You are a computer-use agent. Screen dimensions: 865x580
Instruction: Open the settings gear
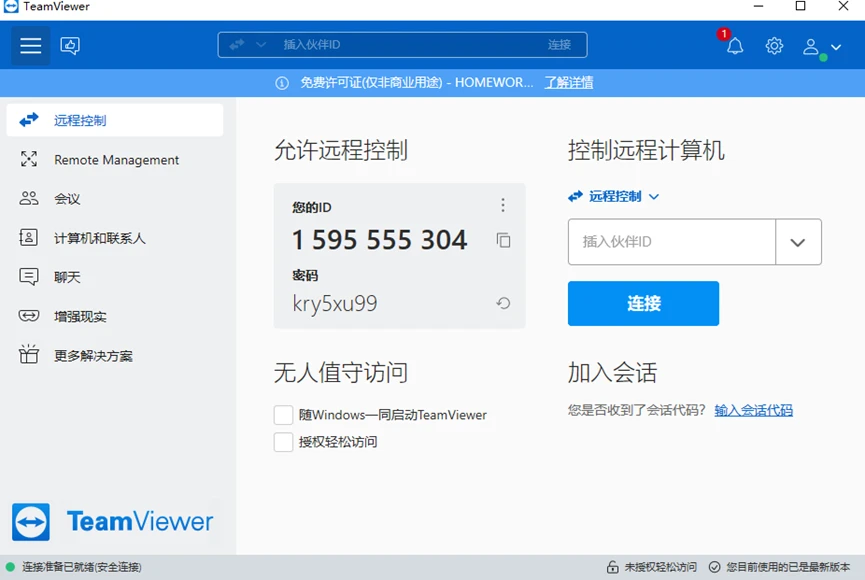[x=774, y=46]
